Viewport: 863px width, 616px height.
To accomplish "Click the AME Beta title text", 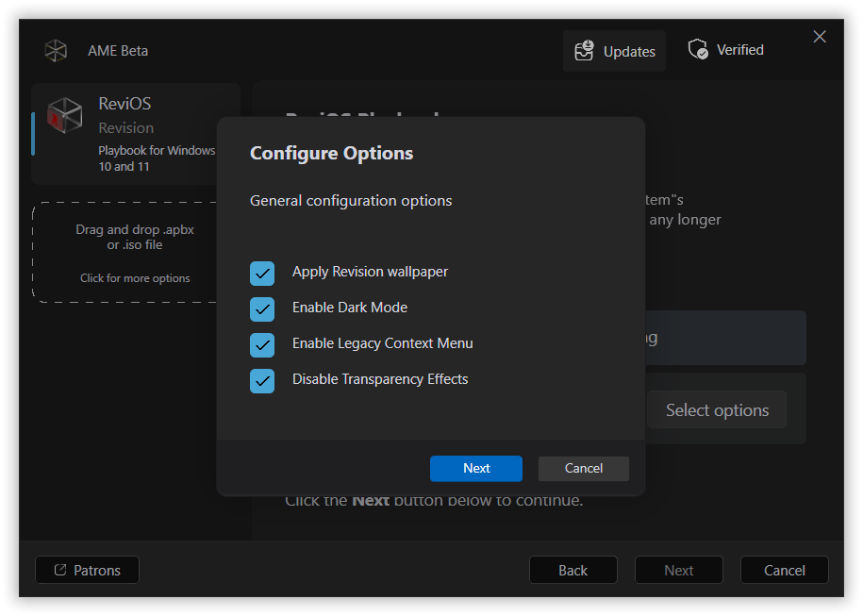I will pos(118,51).
